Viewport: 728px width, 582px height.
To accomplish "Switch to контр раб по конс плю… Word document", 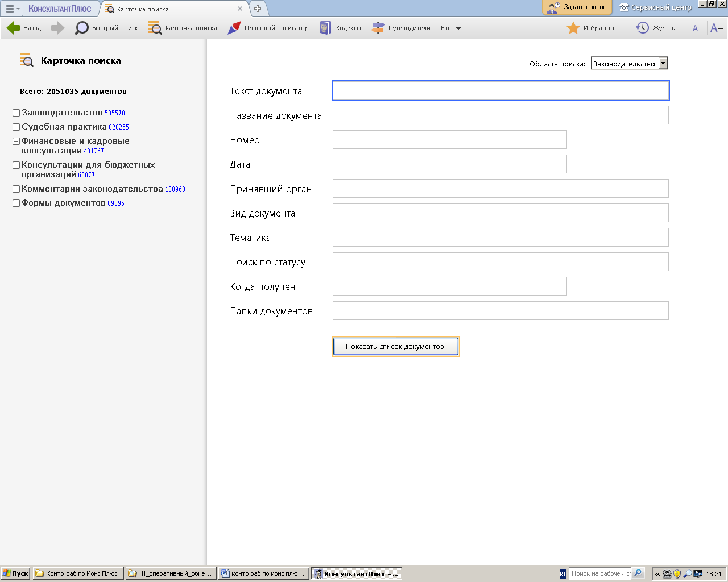I will tap(264, 573).
